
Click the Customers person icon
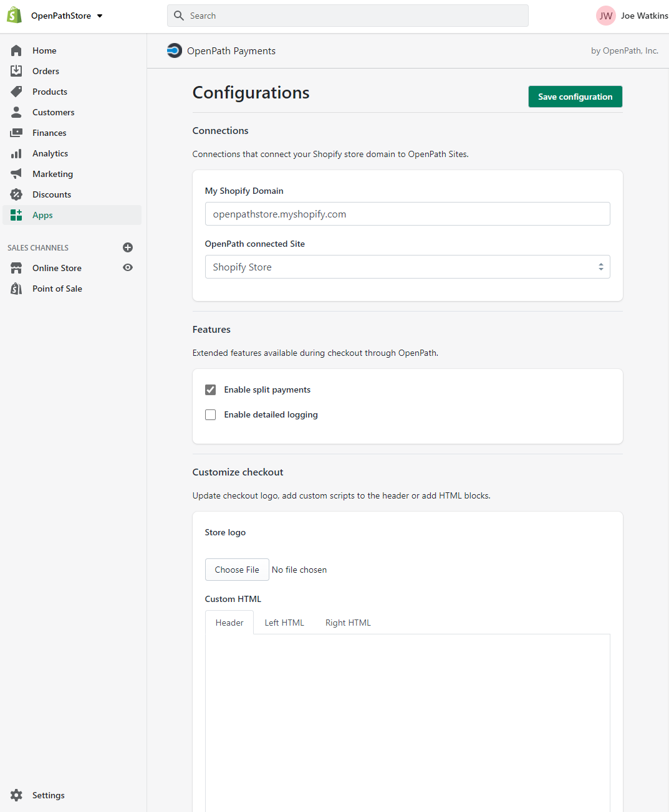(16, 112)
